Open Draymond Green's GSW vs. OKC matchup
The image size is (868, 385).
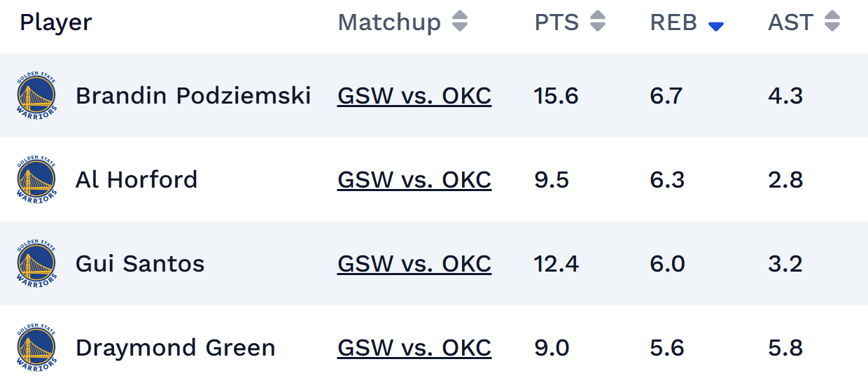coord(414,348)
